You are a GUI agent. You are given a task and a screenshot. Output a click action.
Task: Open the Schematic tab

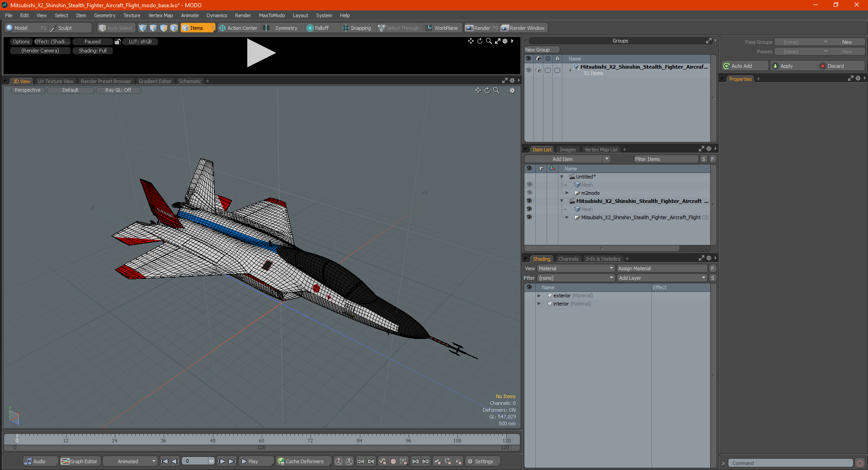coord(190,81)
